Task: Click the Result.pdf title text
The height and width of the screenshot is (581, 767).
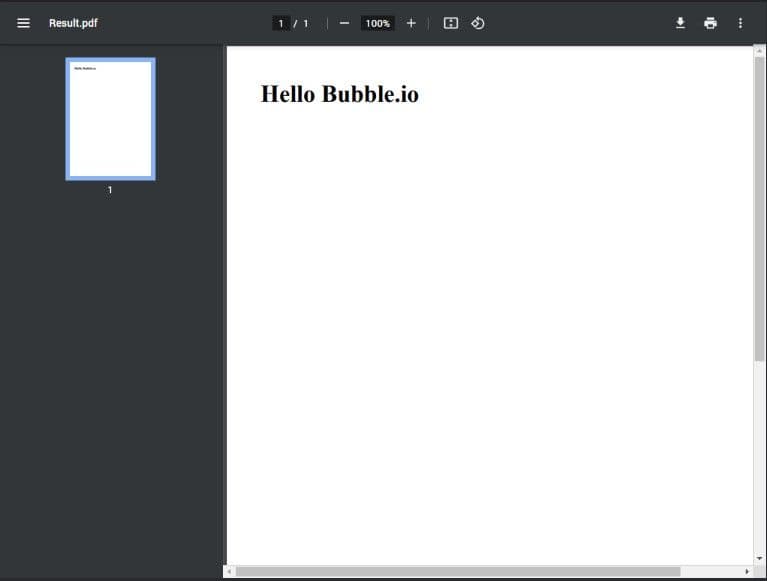Action: point(73,23)
